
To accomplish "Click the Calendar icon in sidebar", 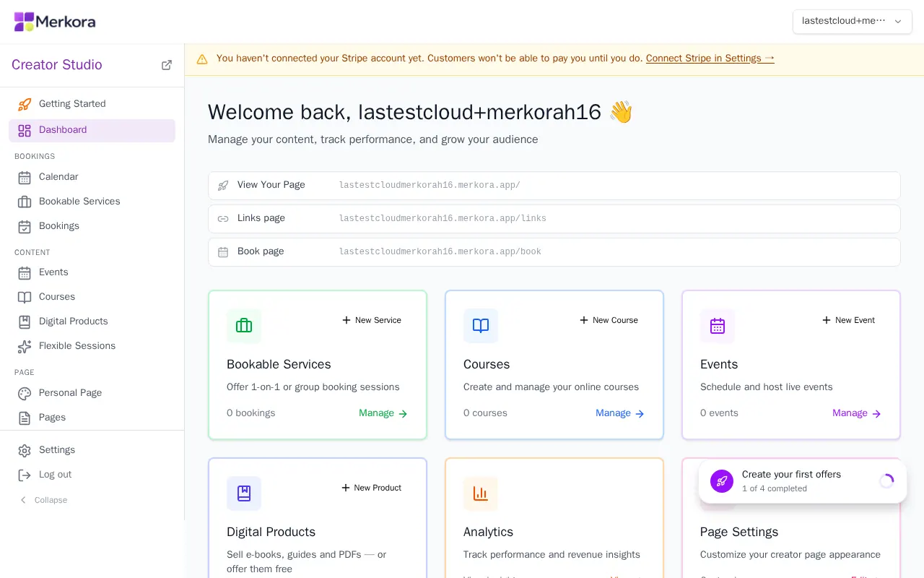I will (x=25, y=177).
